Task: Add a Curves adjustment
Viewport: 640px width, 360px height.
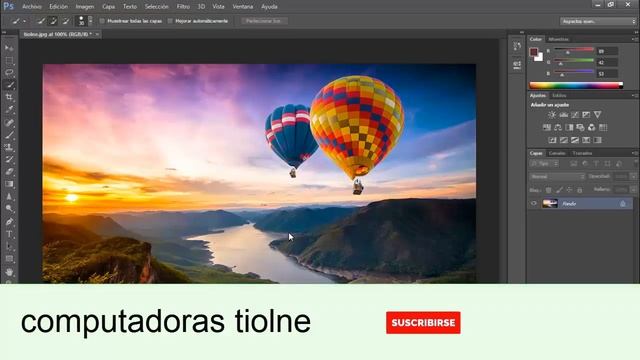Action: click(x=575, y=115)
